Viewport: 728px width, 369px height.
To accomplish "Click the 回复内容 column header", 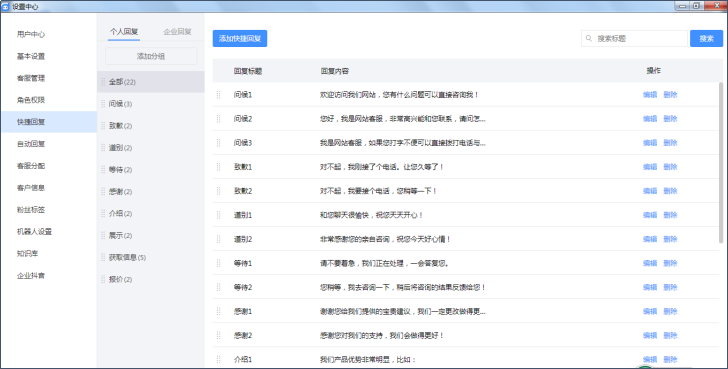I will point(334,71).
